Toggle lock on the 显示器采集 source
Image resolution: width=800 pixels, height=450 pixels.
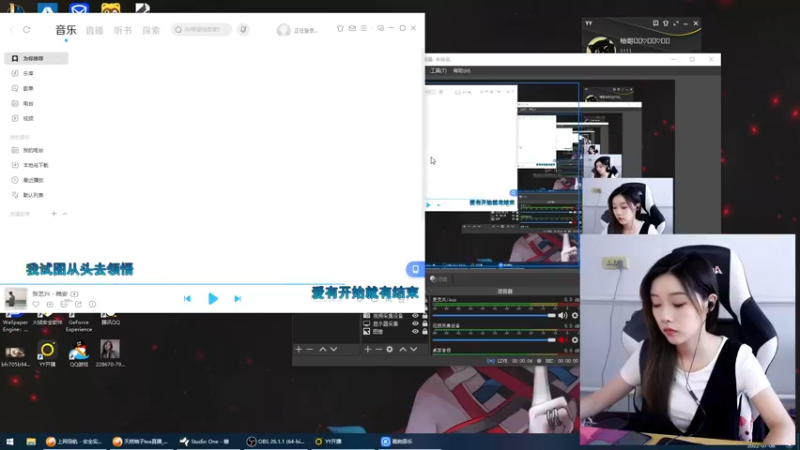point(424,323)
